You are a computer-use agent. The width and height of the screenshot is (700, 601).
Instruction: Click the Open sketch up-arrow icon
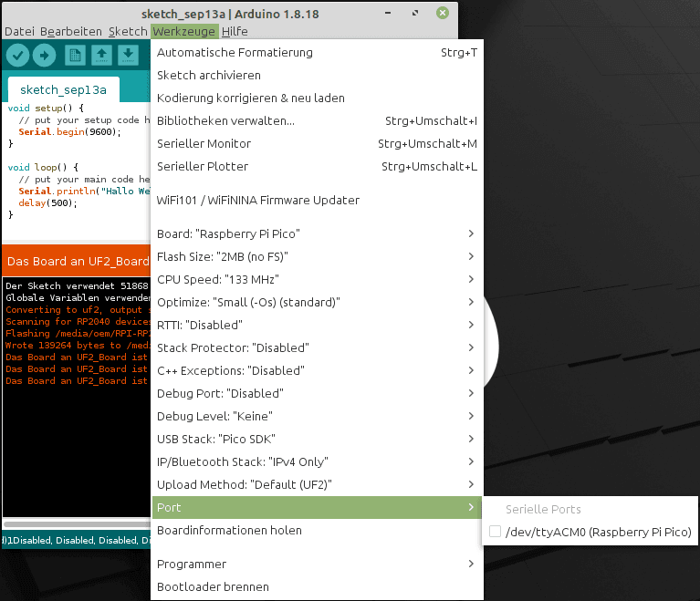tap(102, 56)
